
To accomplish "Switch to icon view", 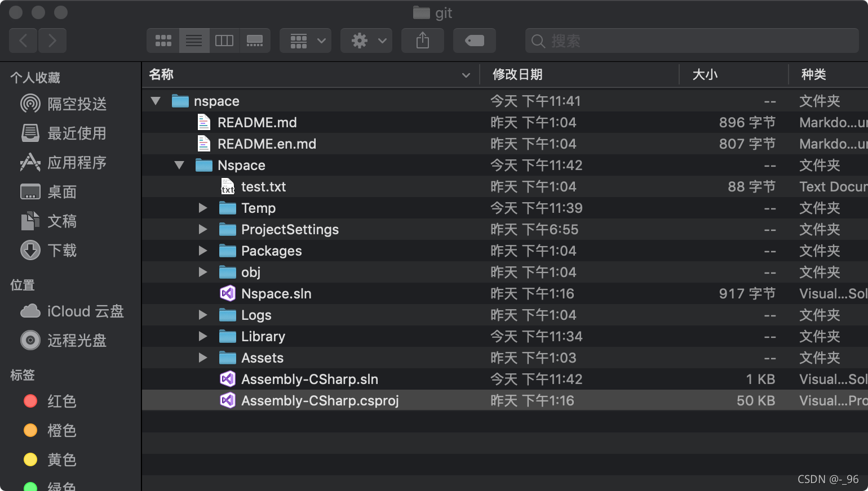I will click(x=163, y=41).
